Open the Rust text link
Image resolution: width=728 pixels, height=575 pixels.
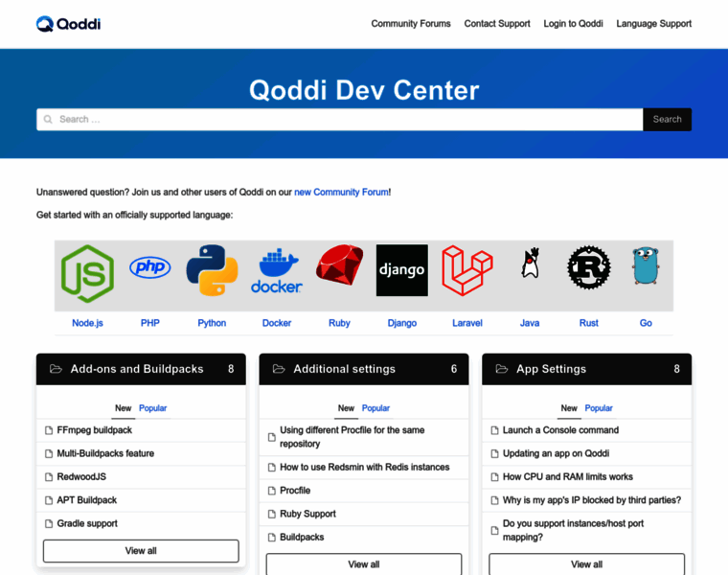[589, 323]
